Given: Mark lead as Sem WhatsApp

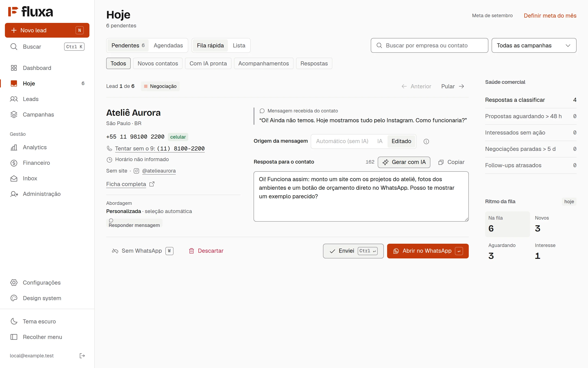Looking at the screenshot, I should 143,251.
